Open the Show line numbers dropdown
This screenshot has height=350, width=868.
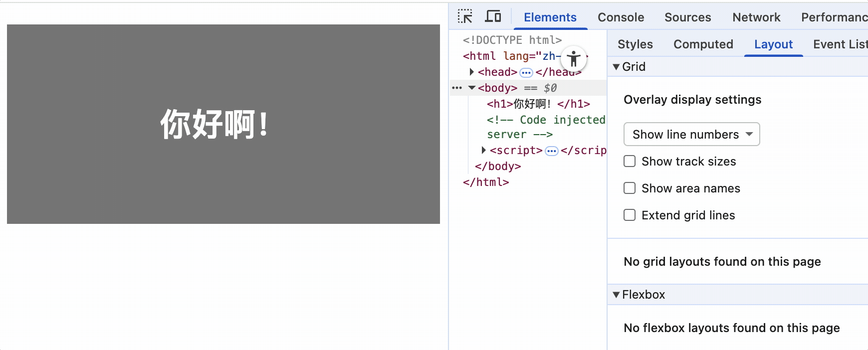691,134
